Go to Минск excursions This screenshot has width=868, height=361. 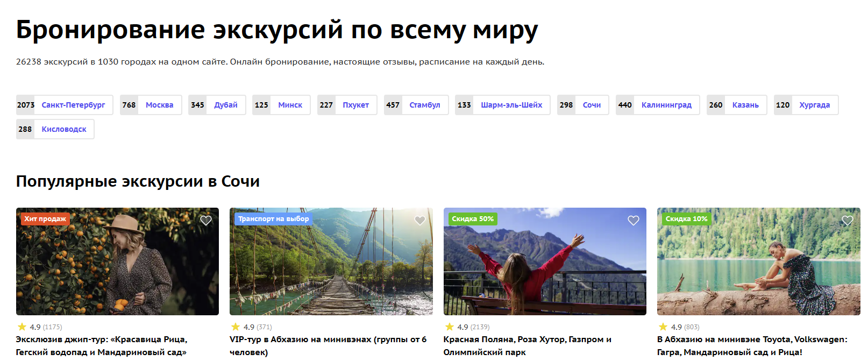coord(290,105)
